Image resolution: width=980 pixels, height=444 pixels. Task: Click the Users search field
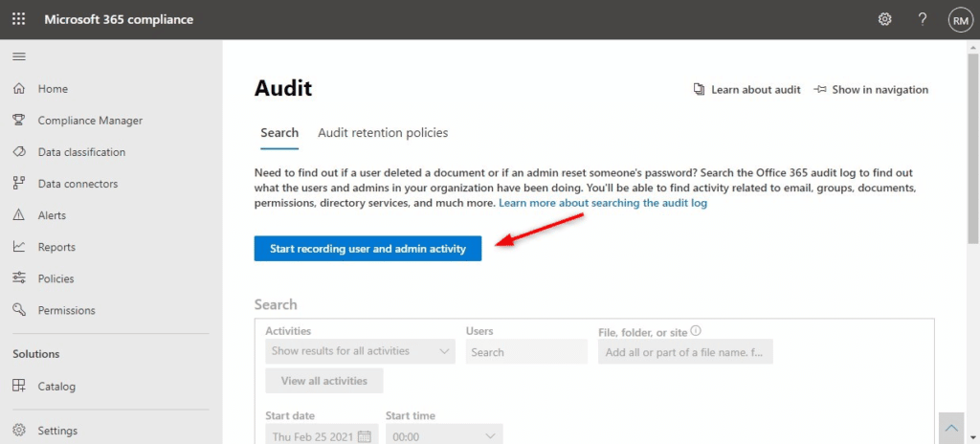[526, 352]
